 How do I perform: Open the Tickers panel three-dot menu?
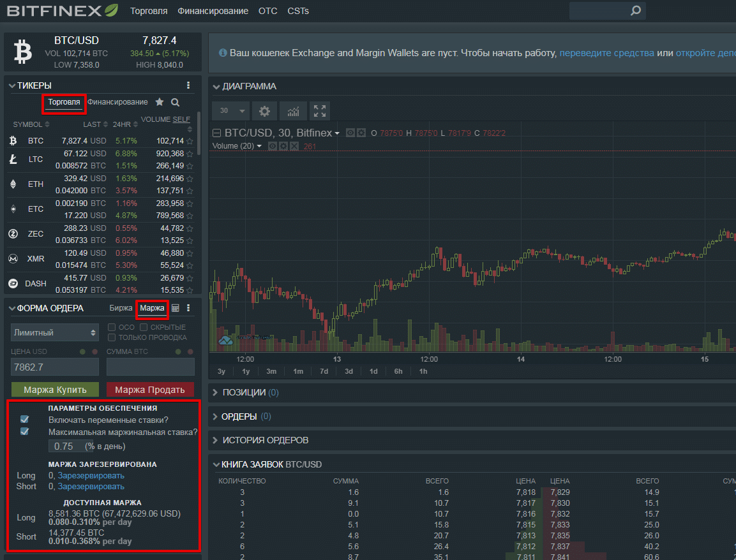coord(188,85)
